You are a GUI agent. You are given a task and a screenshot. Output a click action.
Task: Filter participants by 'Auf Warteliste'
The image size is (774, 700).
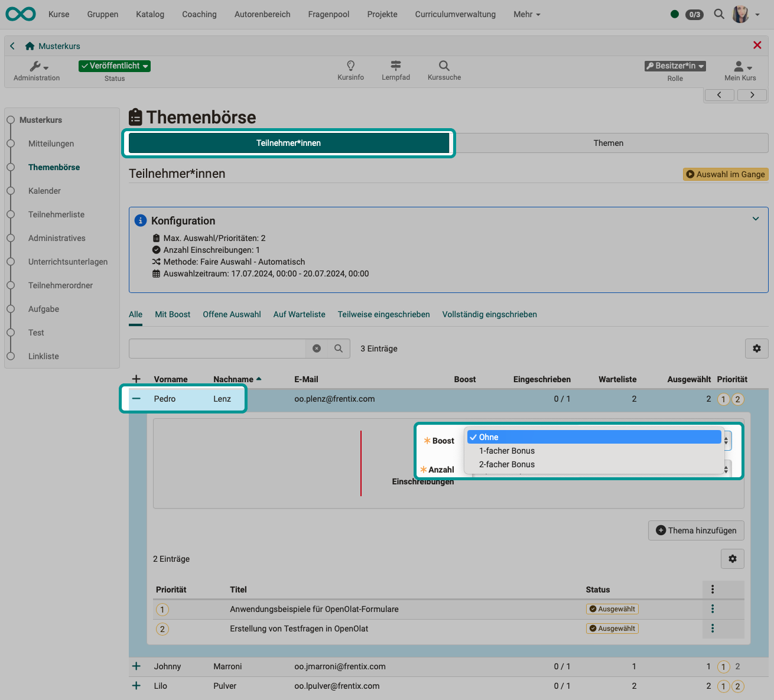(x=299, y=314)
